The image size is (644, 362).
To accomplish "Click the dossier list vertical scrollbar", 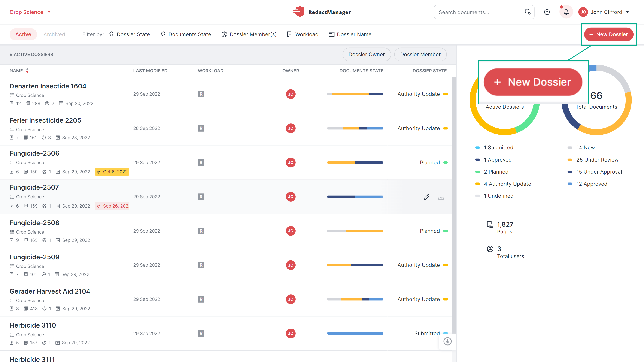I will click(x=454, y=205).
